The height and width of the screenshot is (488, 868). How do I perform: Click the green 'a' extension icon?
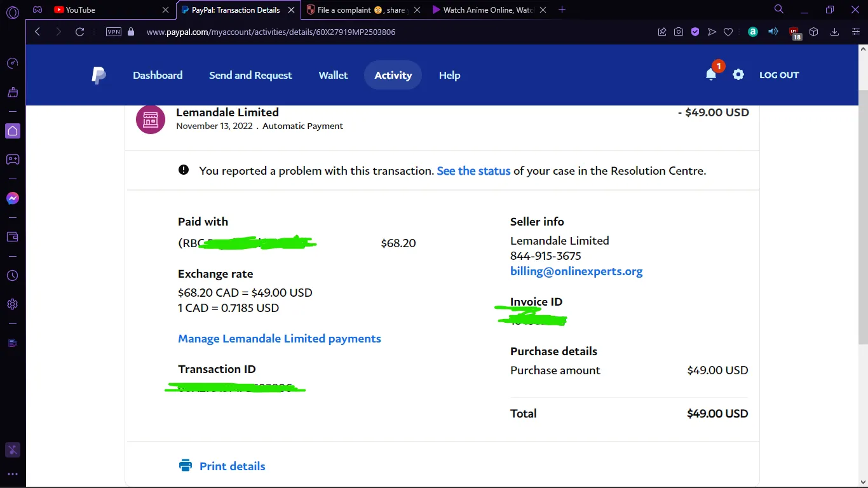pos(753,32)
